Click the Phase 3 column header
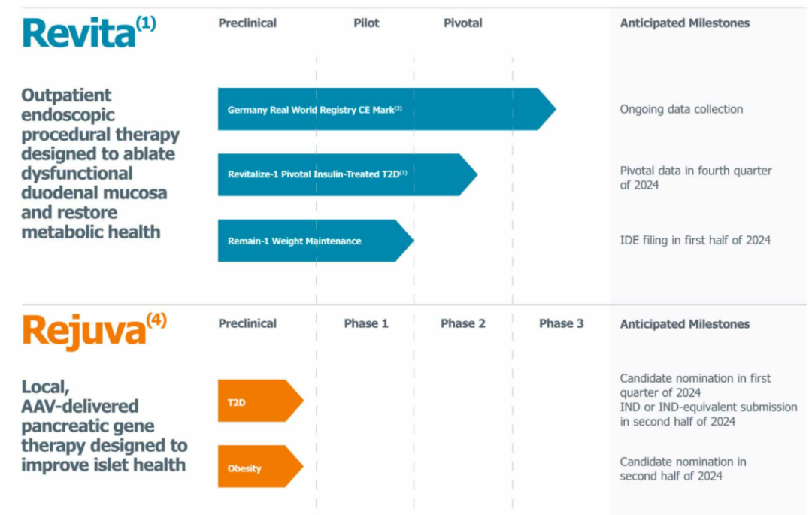This screenshot has height=515, width=812. (561, 323)
